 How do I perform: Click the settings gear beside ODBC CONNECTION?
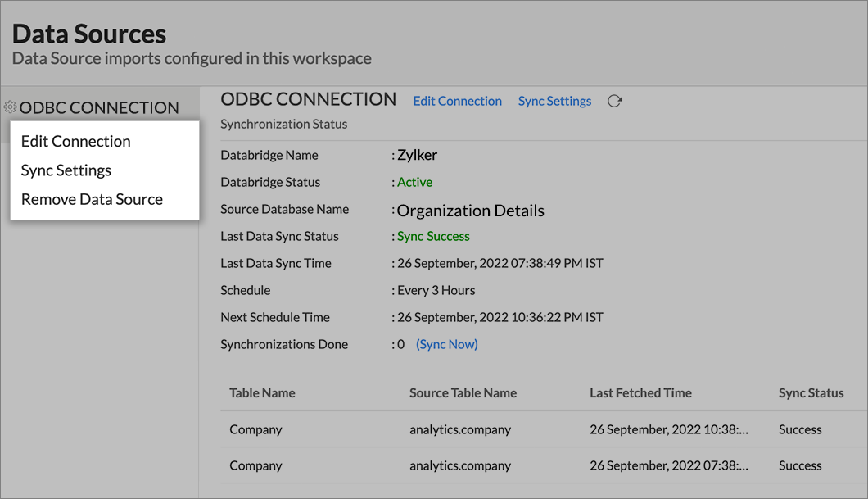tap(10, 107)
